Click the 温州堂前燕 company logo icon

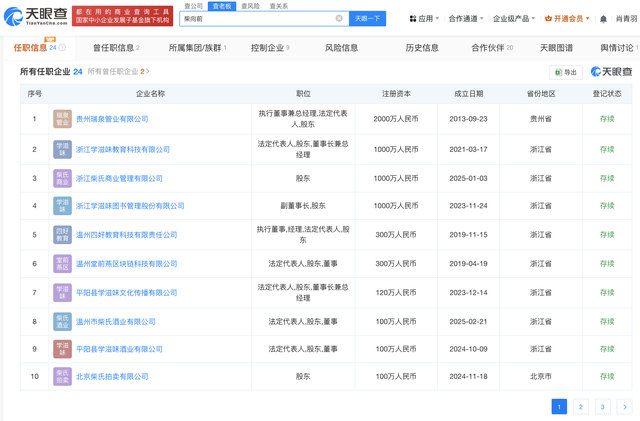tap(62, 264)
